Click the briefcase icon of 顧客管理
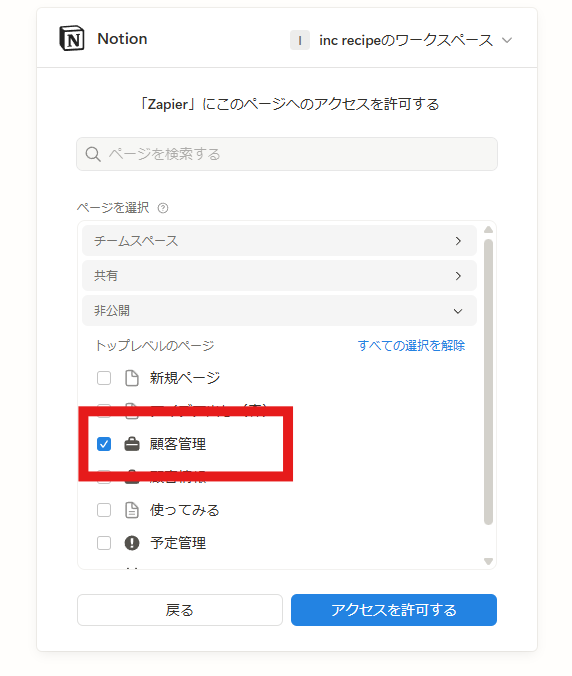This screenshot has width=572, height=676. click(x=131, y=444)
